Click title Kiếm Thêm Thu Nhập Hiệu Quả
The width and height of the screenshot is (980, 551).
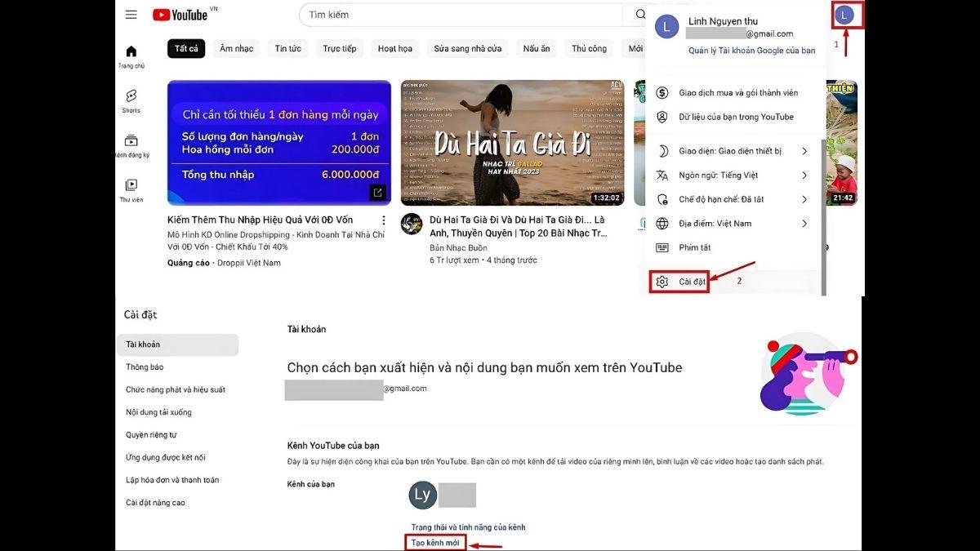pyautogui.click(x=261, y=220)
